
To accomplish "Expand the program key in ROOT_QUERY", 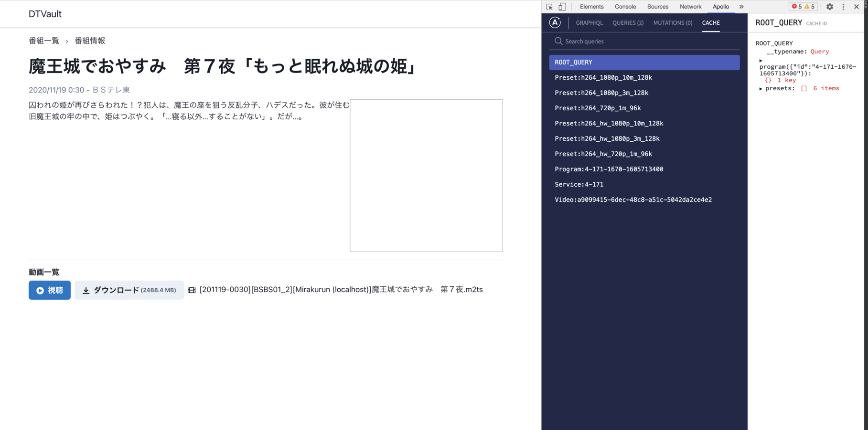I will 761,61.
